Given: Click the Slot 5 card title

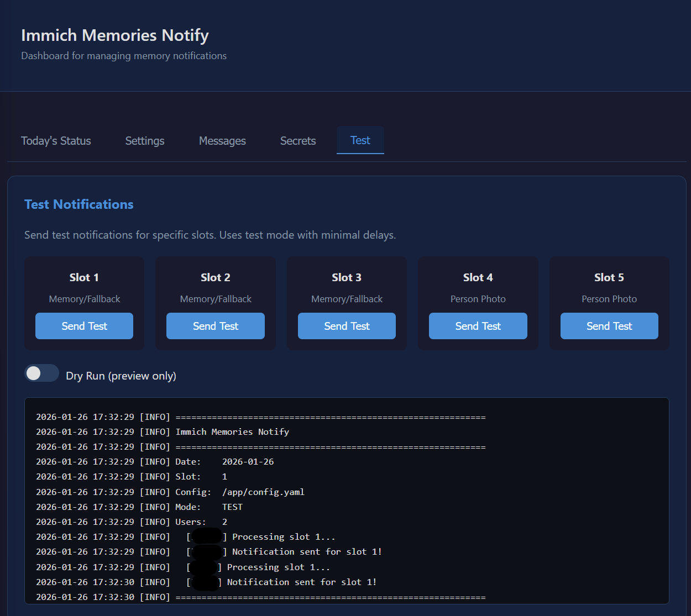Looking at the screenshot, I should 609,277.
